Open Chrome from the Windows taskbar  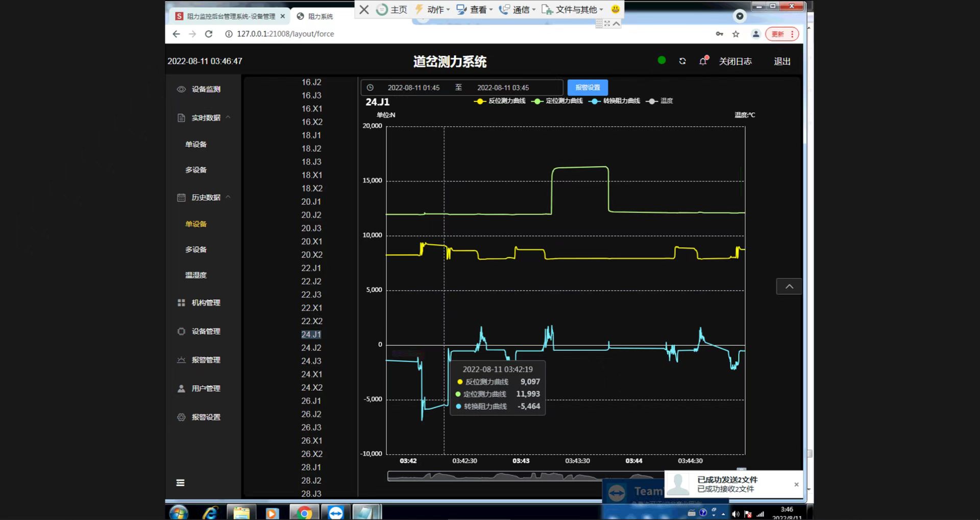click(x=304, y=512)
